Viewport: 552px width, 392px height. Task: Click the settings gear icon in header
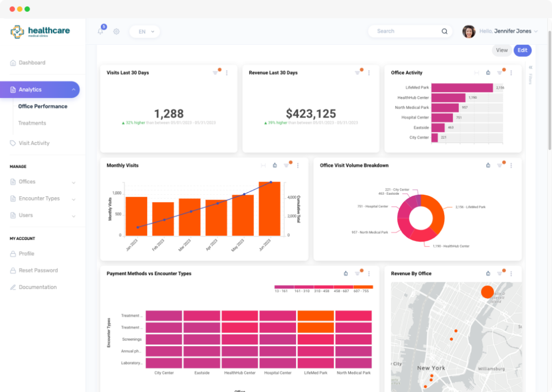pos(116,31)
